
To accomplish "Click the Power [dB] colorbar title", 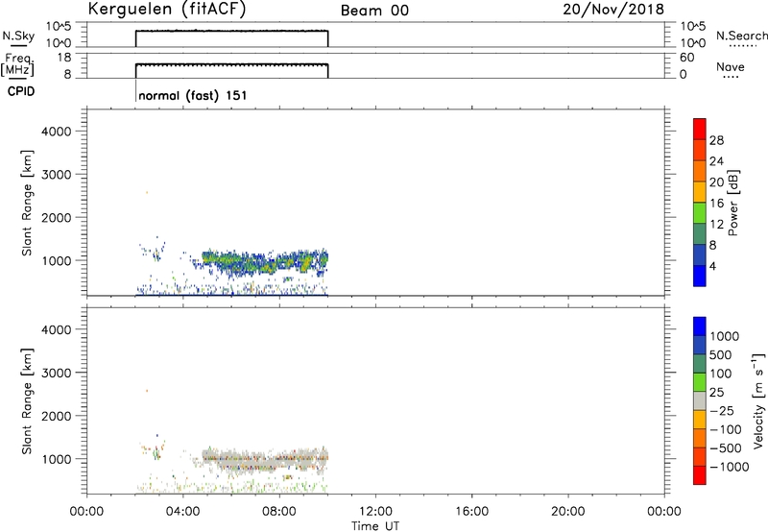I will [x=732, y=203].
